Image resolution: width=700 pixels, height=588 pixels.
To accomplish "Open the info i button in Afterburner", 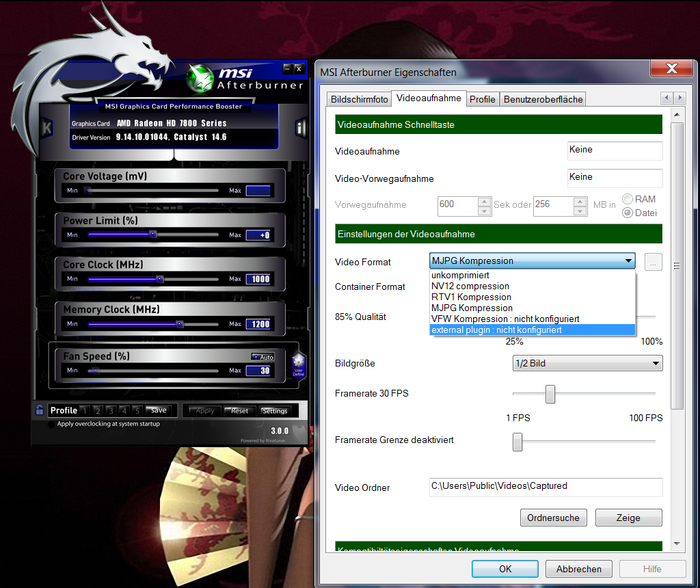I will (x=301, y=128).
